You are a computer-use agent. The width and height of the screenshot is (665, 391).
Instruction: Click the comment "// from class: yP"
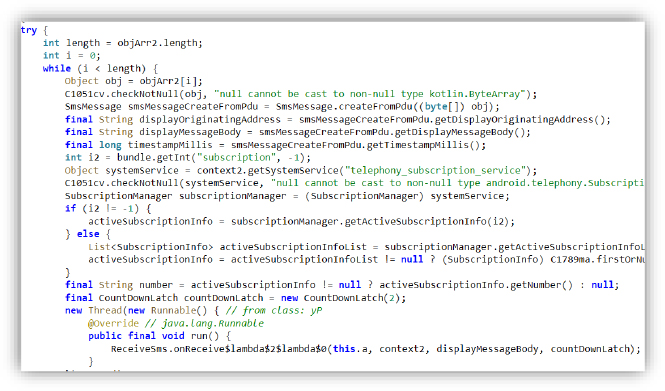click(x=274, y=310)
